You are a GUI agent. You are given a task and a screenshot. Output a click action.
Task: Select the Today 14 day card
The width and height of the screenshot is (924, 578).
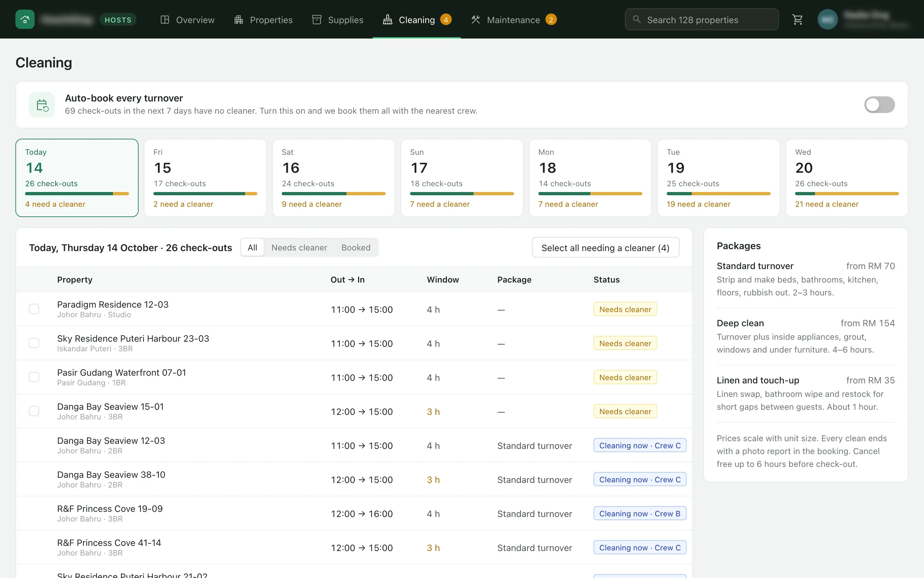[77, 178]
